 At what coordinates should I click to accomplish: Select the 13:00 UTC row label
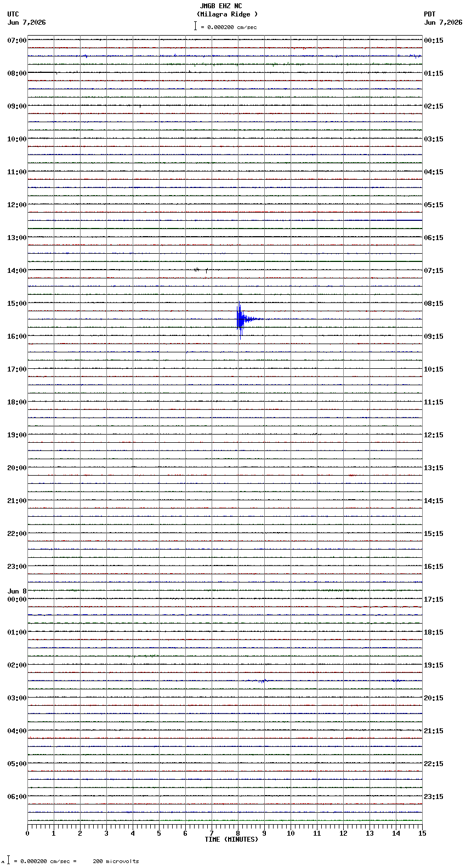pyautogui.click(x=17, y=238)
